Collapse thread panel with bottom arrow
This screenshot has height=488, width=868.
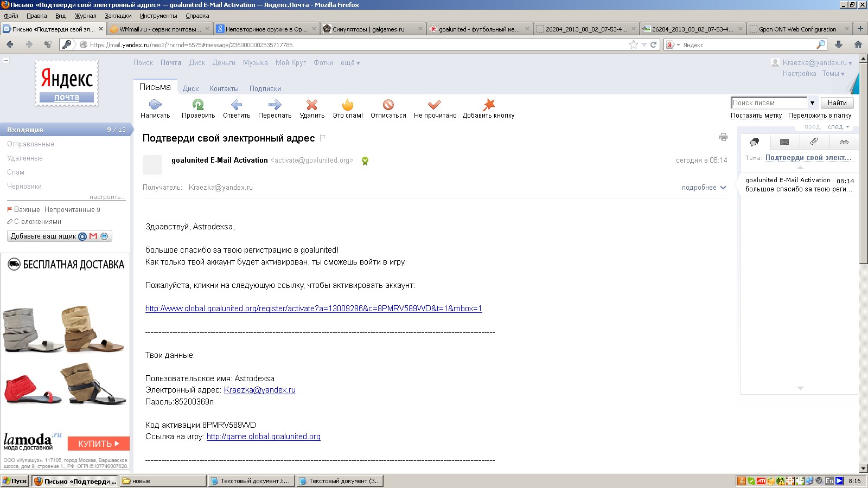[x=800, y=388]
